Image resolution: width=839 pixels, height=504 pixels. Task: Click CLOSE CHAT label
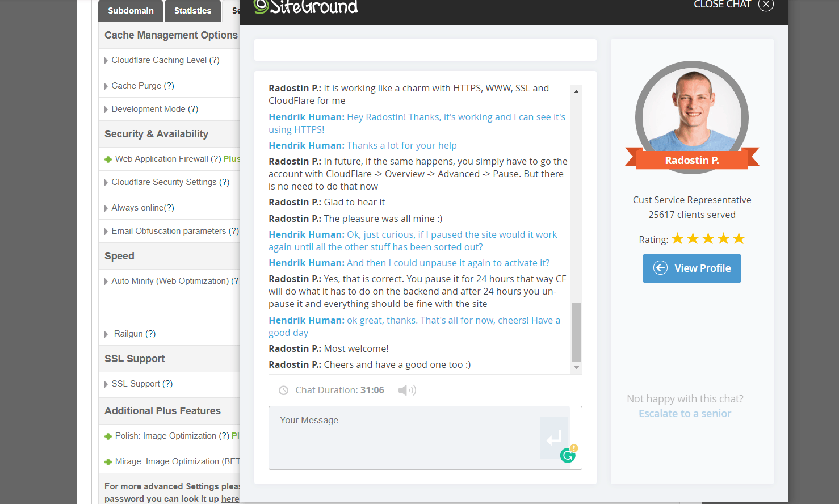pyautogui.click(x=722, y=5)
